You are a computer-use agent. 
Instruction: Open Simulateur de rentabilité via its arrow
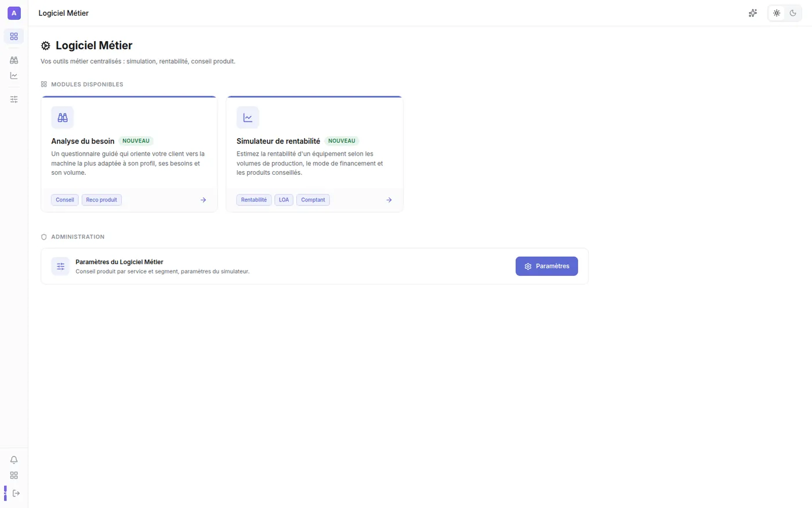pyautogui.click(x=389, y=200)
